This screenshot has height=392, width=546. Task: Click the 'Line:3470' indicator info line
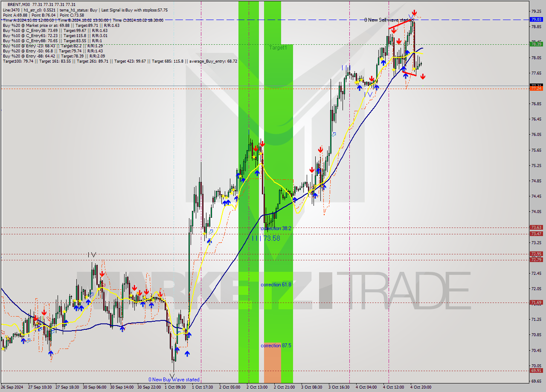pos(85,10)
